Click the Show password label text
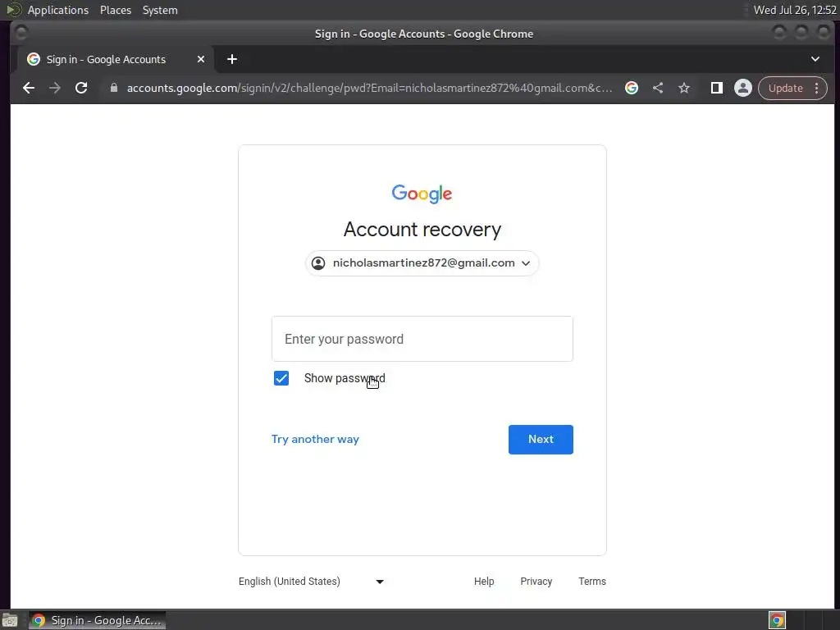The width and height of the screenshot is (840, 630). tap(345, 378)
